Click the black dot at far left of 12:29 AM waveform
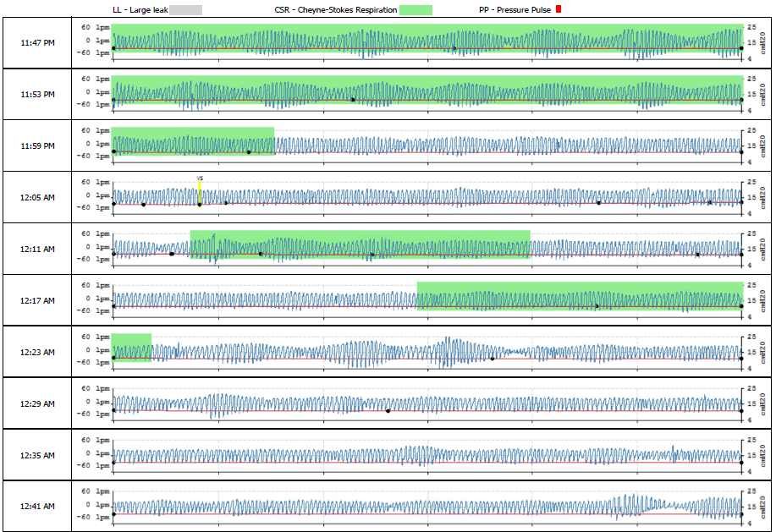Viewport: 776px width, 532px height. [x=113, y=410]
